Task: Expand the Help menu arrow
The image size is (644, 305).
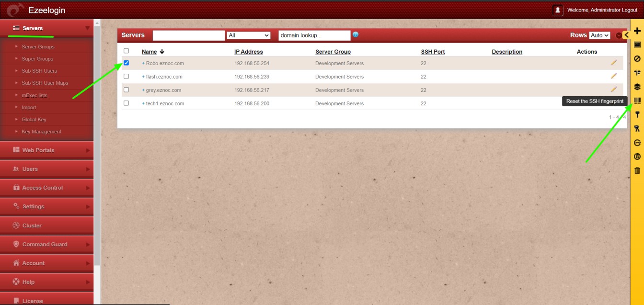Action: [x=88, y=282]
